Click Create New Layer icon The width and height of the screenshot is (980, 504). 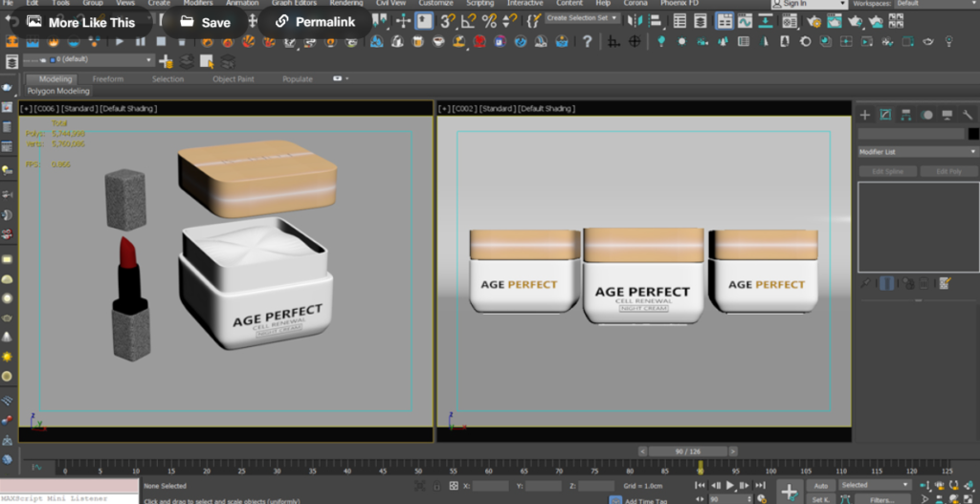166,61
